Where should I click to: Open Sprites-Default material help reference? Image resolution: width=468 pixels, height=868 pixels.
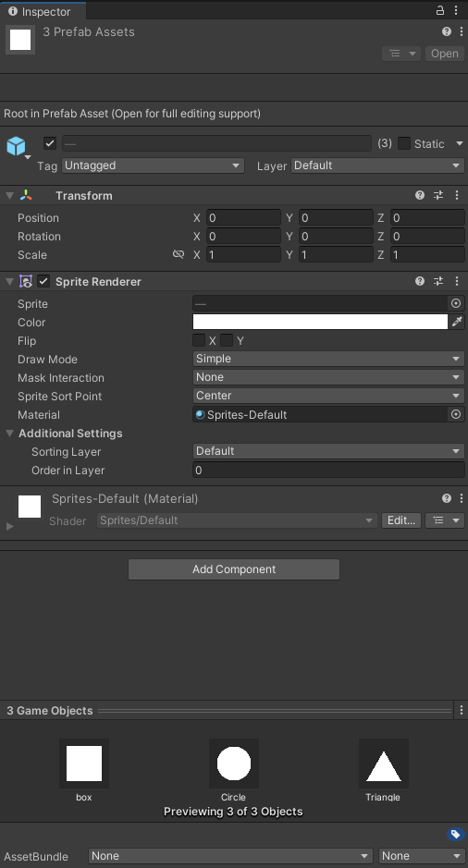447,499
